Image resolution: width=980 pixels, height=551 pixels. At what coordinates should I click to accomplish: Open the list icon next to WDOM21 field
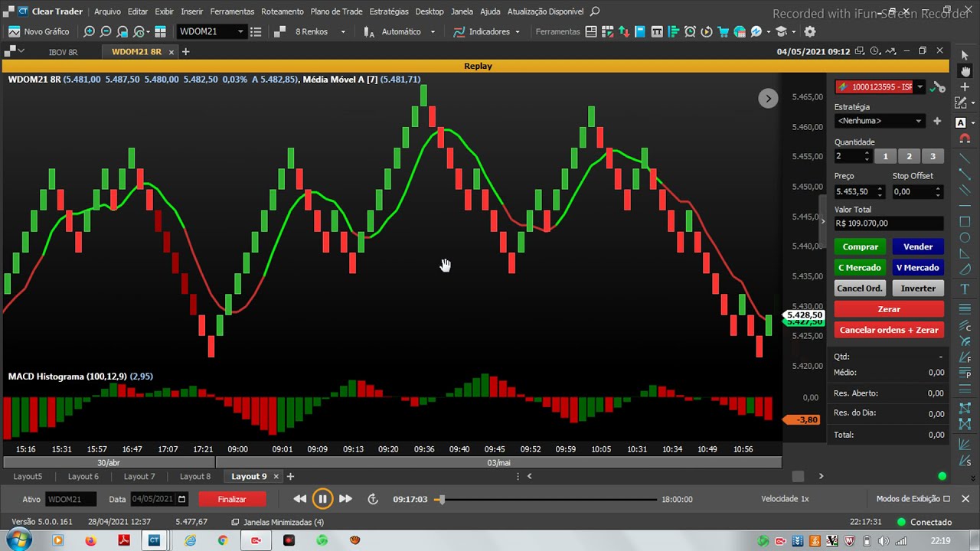click(x=256, y=31)
